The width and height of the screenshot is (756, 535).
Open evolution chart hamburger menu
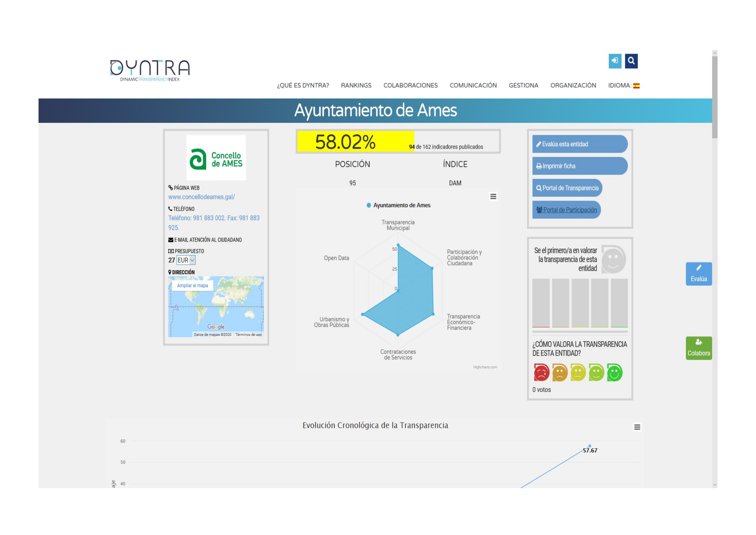coord(637,427)
